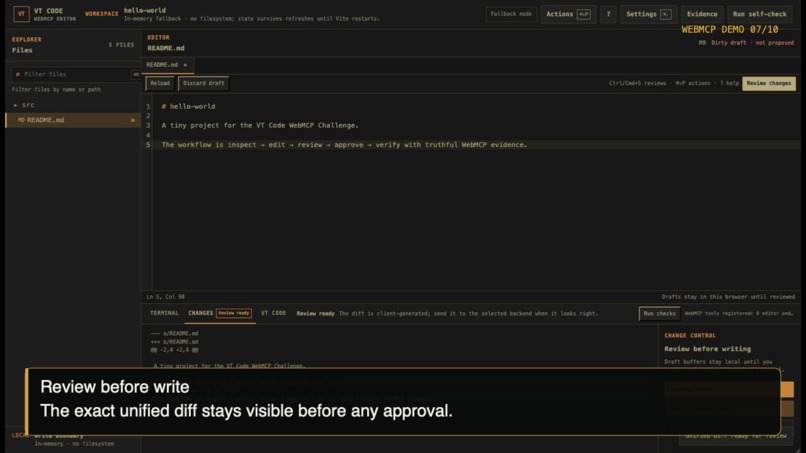Select README.md in the explorer

click(x=74, y=120)
